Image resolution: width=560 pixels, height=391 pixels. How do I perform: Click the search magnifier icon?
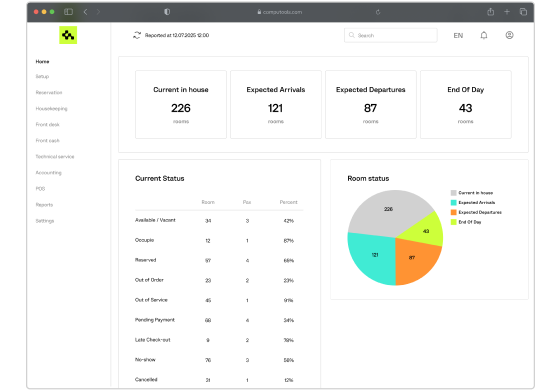(x=352, y=35)
